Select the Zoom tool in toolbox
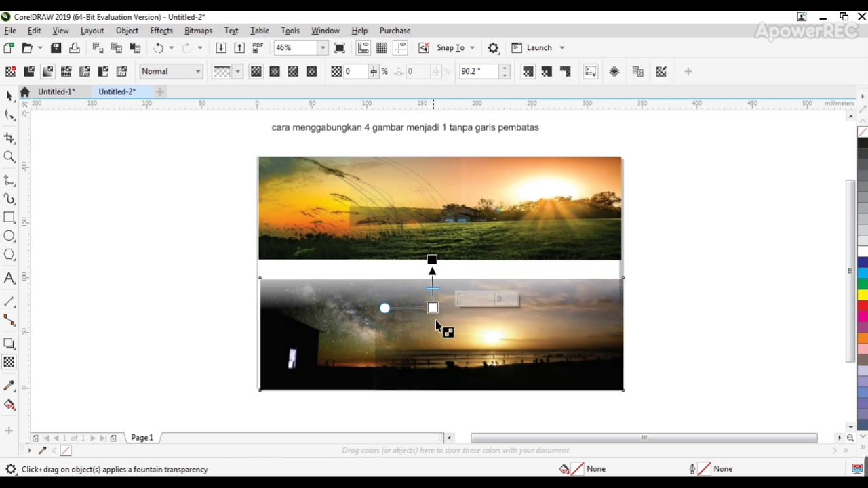 click(x=9, y=157)
